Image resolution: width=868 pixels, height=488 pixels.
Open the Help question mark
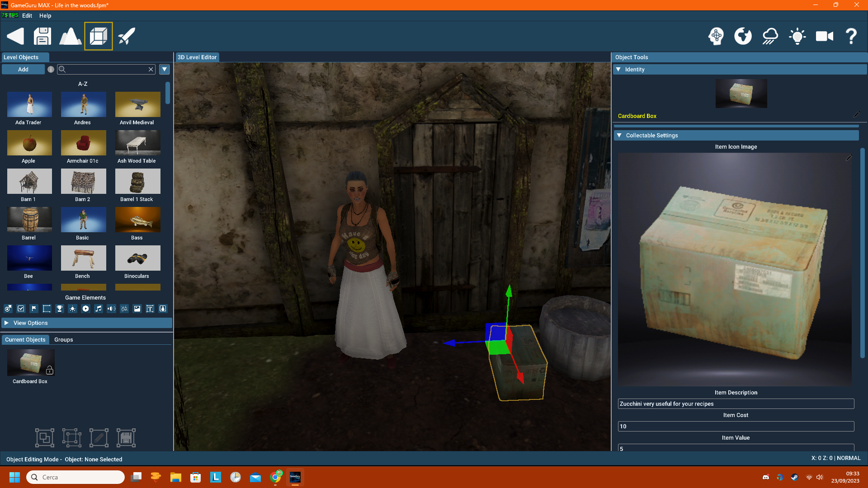pyautogui.click(x=851, y=36)
